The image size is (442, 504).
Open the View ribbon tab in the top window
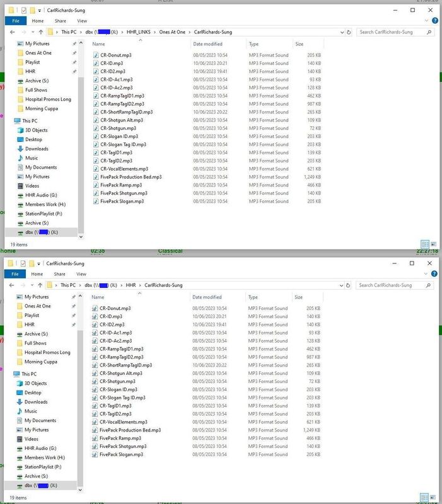82,21
